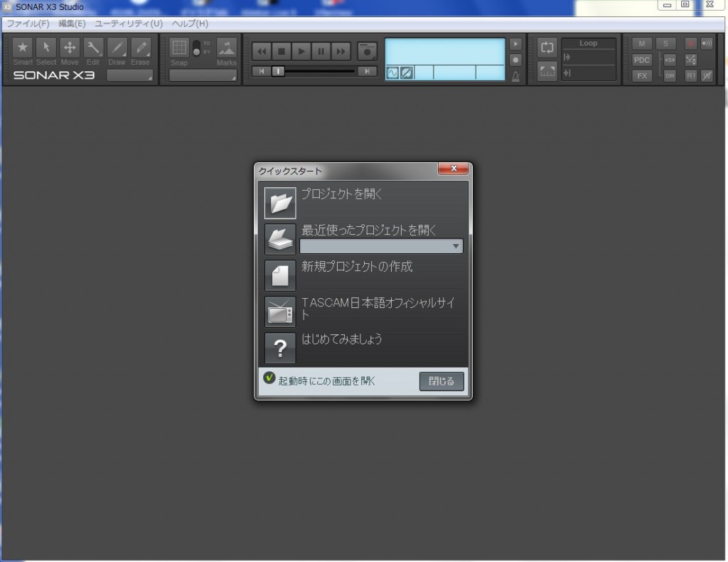Open metronome settings icon
Viewport: 728px width, 562px height.
515,76
